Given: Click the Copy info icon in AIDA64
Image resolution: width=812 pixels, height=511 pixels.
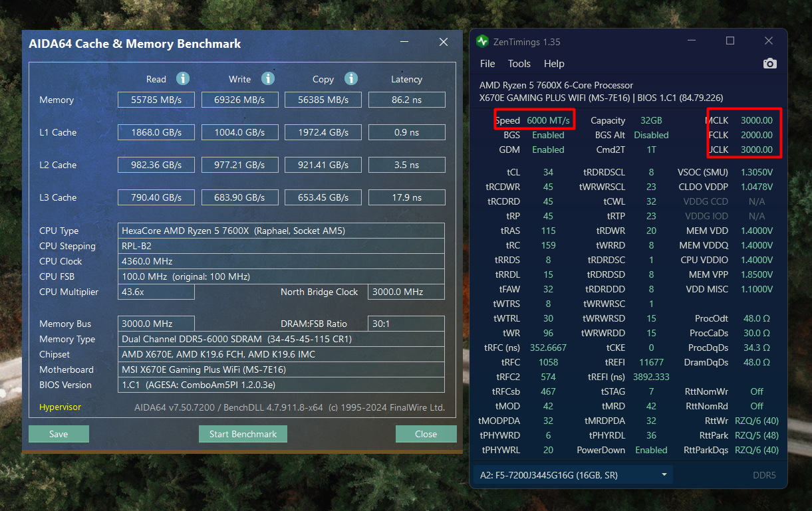Looking at the screenshot, I should [x=351, y=78].
